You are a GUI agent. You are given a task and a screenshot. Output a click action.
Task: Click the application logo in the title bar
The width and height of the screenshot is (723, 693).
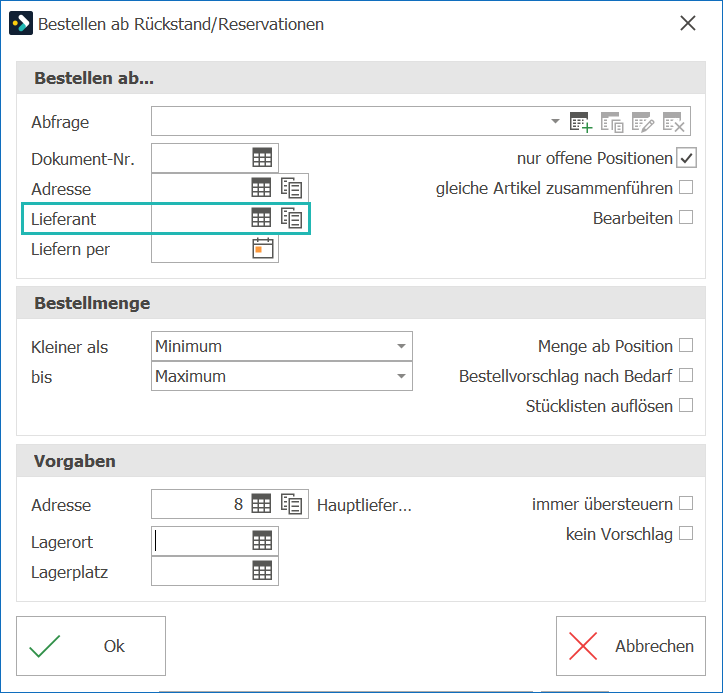[x=21, y=23]
